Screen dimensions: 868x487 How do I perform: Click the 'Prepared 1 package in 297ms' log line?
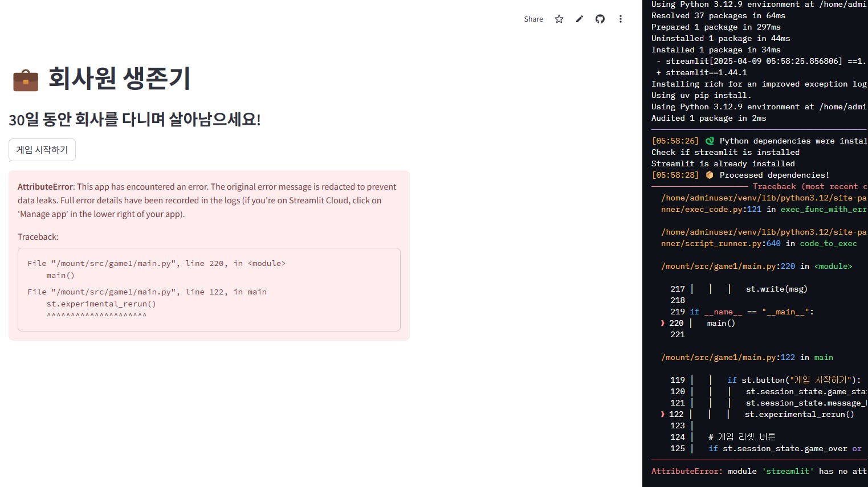coord(716,27)
